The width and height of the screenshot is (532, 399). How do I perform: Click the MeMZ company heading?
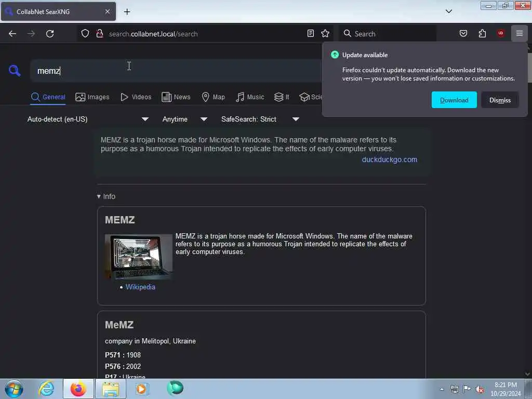[119, 325]
